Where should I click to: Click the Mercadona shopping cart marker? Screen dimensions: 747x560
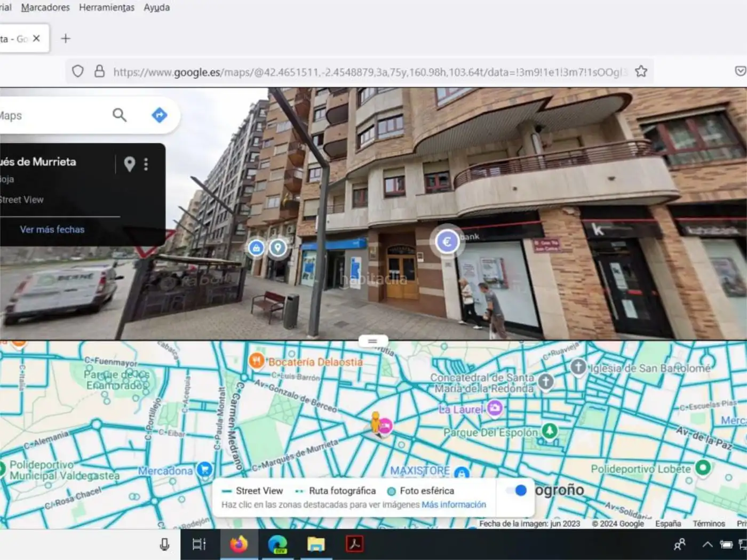(x=204, y=469)
